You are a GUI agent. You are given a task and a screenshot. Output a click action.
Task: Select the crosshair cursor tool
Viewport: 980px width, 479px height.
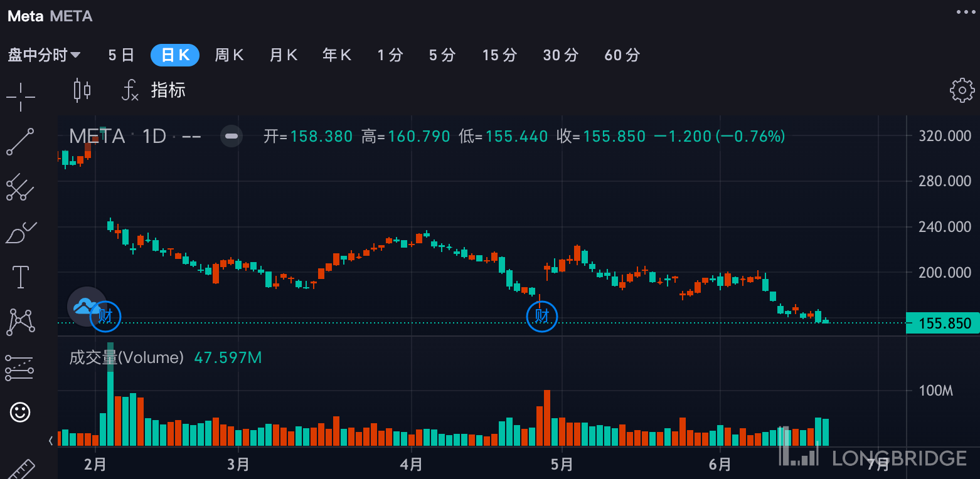(20, 97)
